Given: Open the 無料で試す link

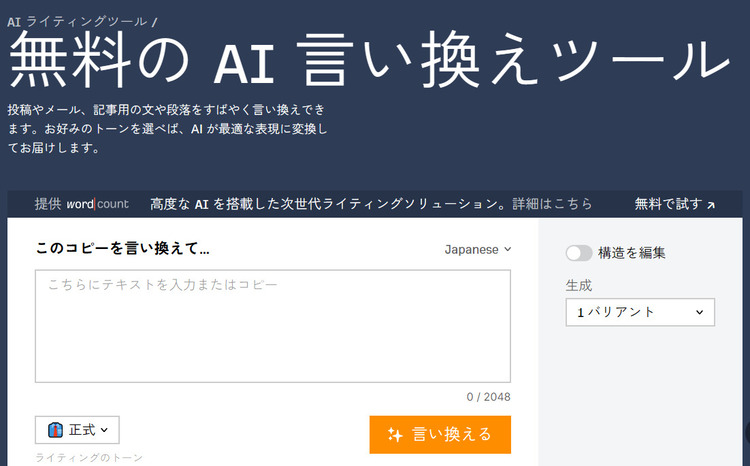Looking at the screenshot, I should pyautogui.click(x=674, y=204).
